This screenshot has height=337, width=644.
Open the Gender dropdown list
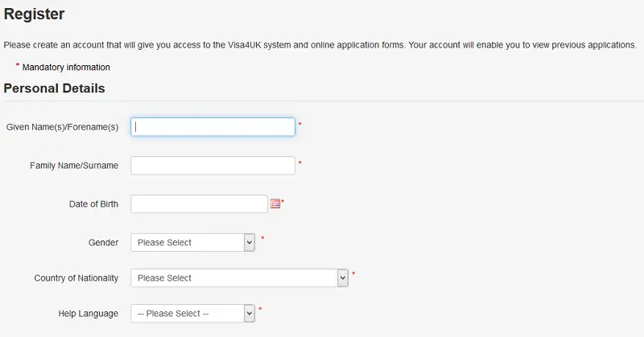tap(193, 243)
